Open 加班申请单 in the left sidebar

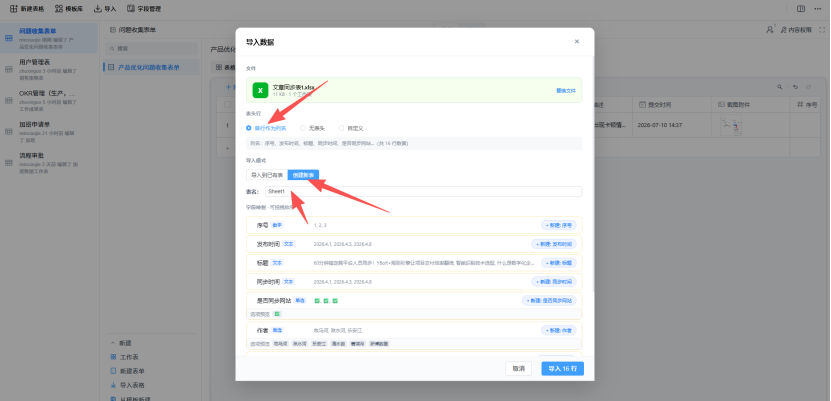[49, 132]
